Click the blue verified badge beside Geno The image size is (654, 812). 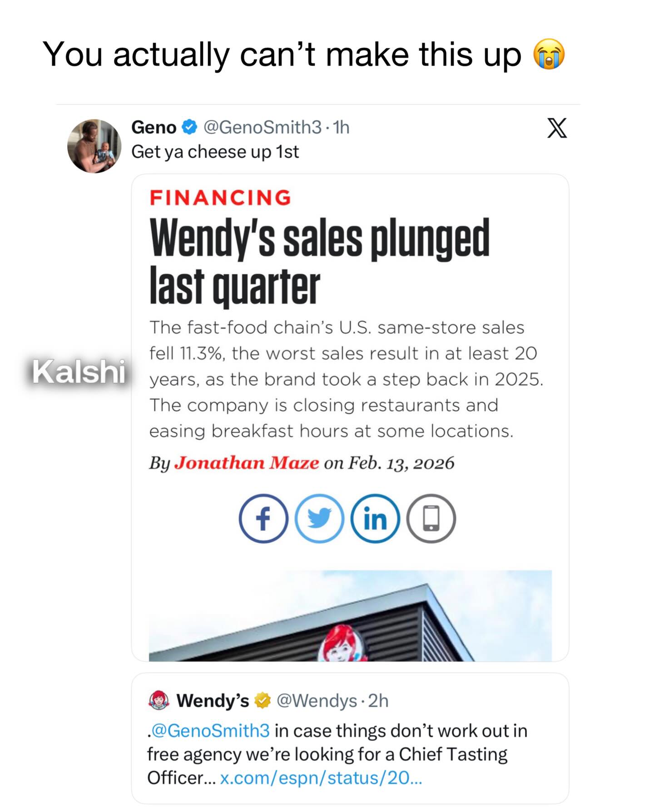pos(189,128)
